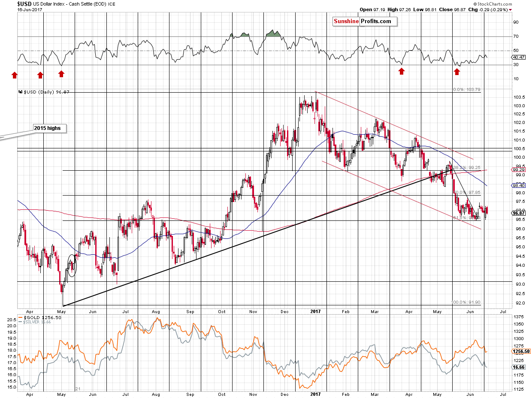Click 'Aug' on the gold panel time axis
Image resolution: width=532 pixels, height=398 pixels.
[x=157, y=393]
